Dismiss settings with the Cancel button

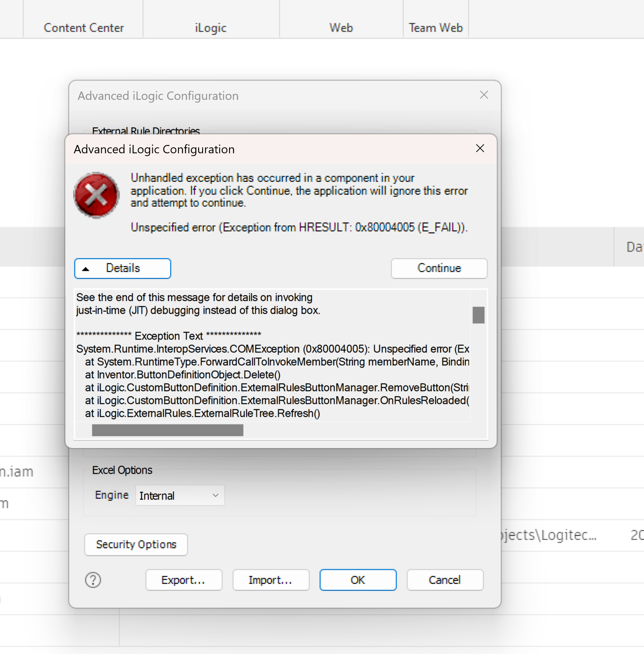tap(445, 580)
